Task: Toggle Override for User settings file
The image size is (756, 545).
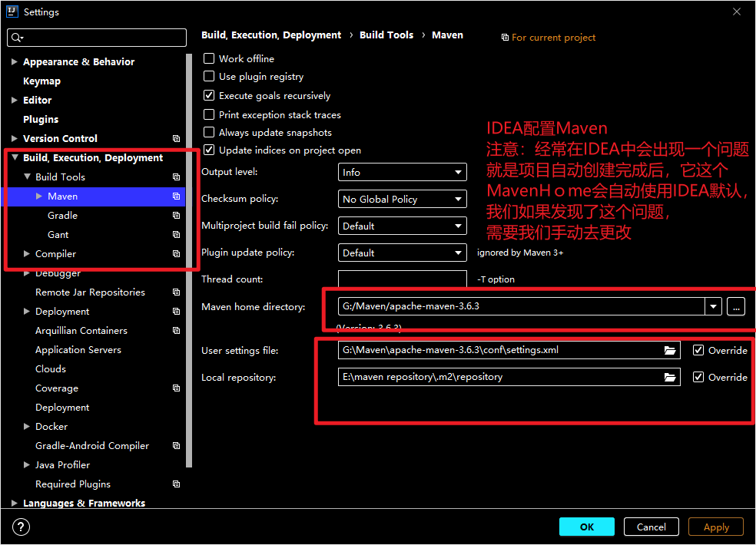Action: point(698,350)
